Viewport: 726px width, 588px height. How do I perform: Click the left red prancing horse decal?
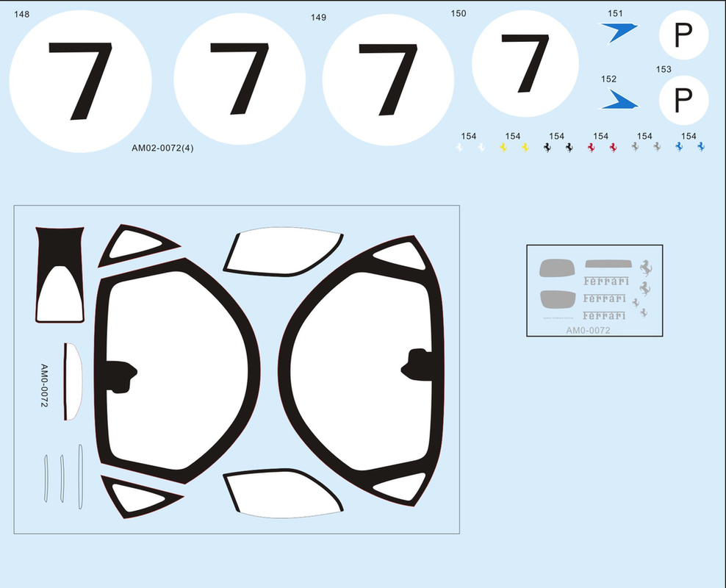click(x=591, y=147)
